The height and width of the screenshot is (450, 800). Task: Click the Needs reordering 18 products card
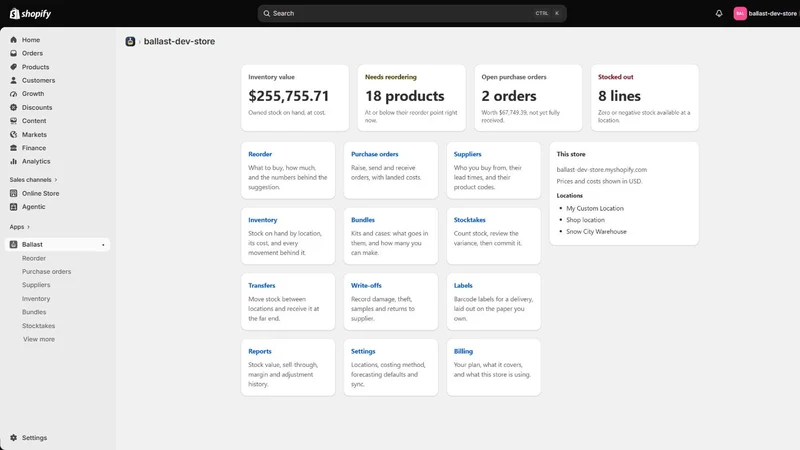(x=411, y=97)
